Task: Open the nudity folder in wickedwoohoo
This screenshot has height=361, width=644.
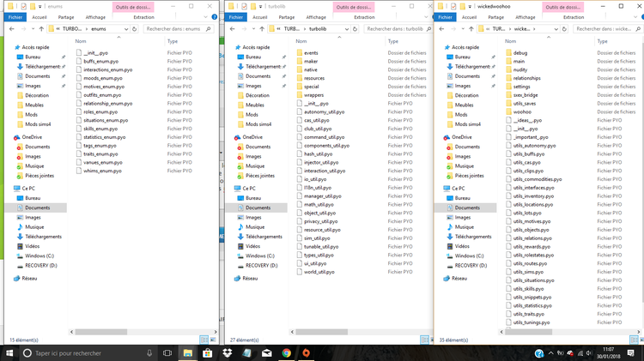Action: [x=520, y=69]
